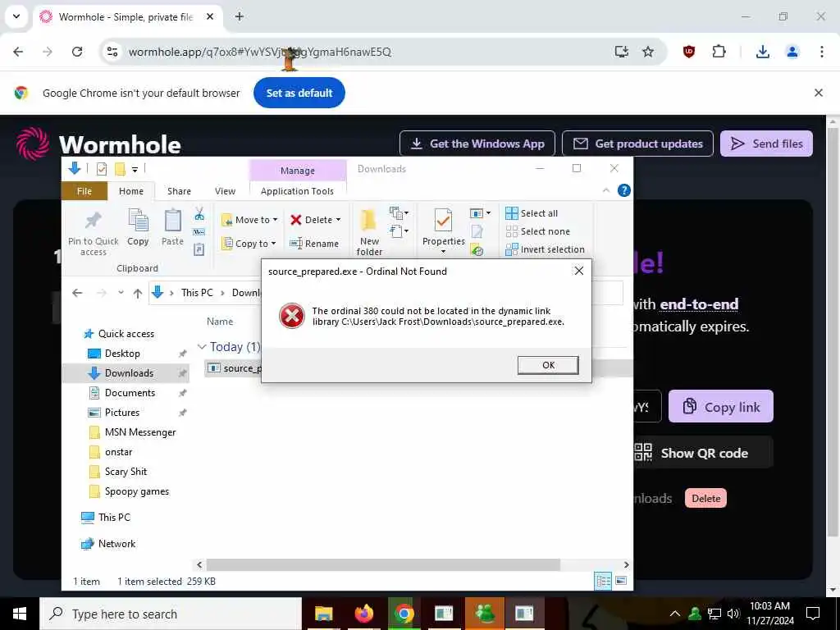The width and height of the screenshot is (840, 630).
Task: Close the Ordinal Not Found error dialog
Action: coord(578,271)
